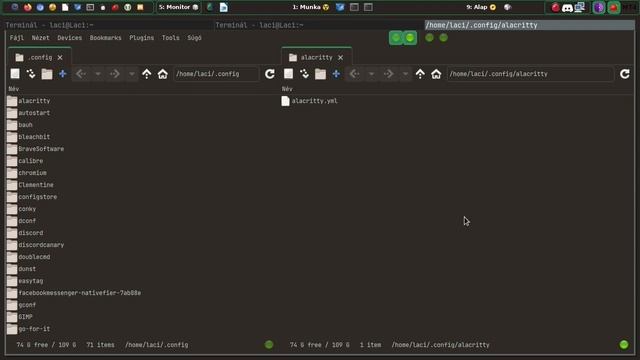The height and width of the screenshot is (360, 640).
Task: Go forward in left panel
Action: point(115,74)
